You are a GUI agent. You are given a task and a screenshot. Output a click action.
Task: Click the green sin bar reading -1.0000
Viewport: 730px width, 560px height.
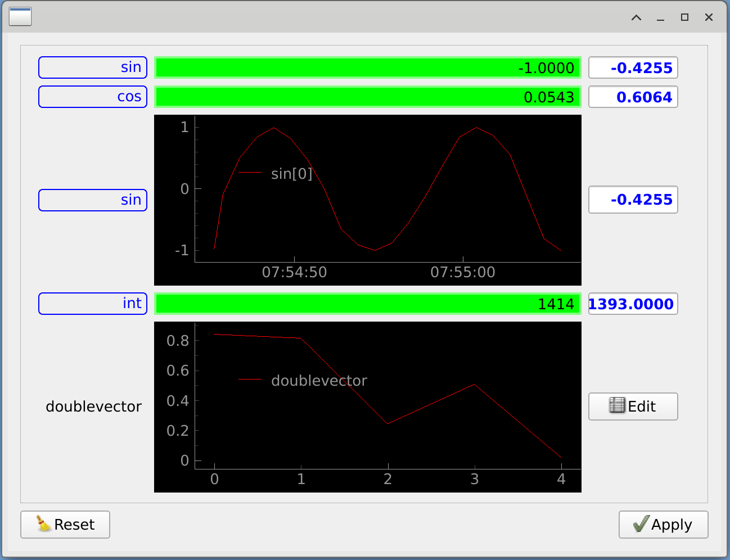[367, 67]
